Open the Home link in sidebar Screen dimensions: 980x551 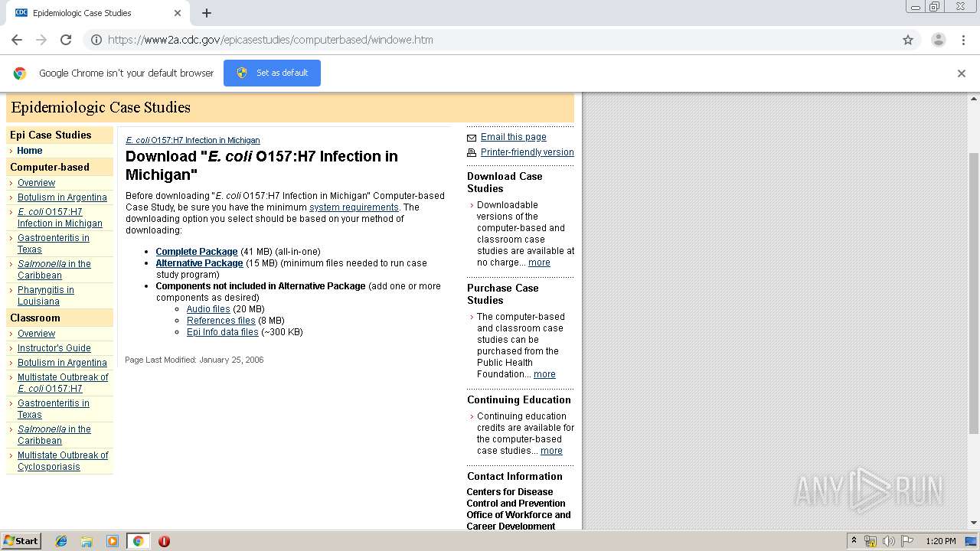pyautogui.click(x=30, y=151)
